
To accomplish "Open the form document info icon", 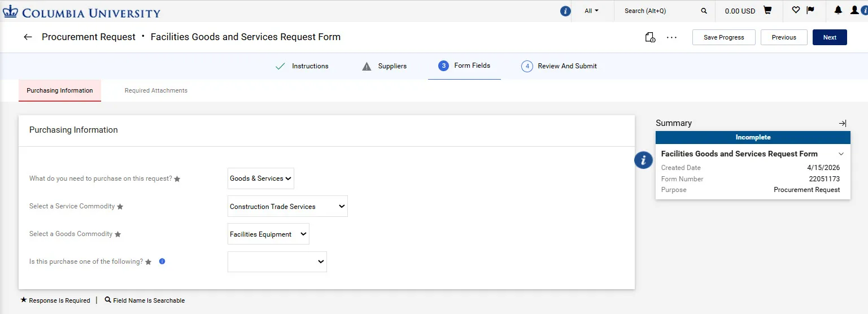I will coord(650,37).
